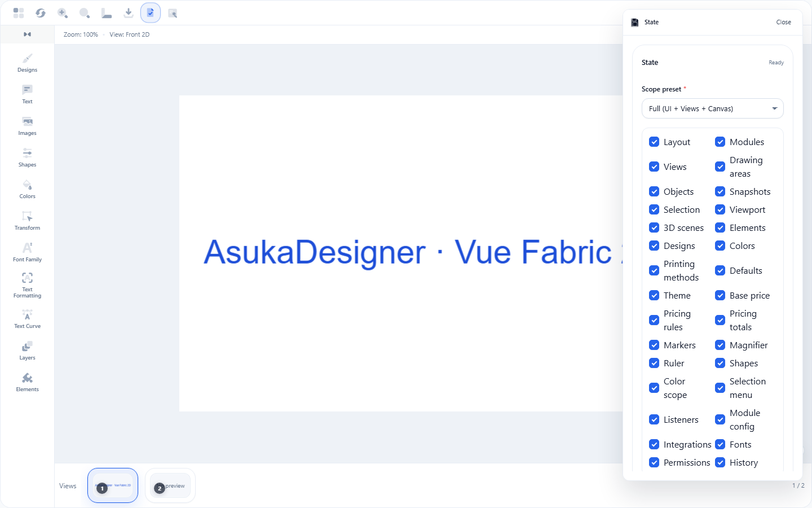Uncheck the Layout checkbox
Viewport: 812px width, 508px height.
654,142
